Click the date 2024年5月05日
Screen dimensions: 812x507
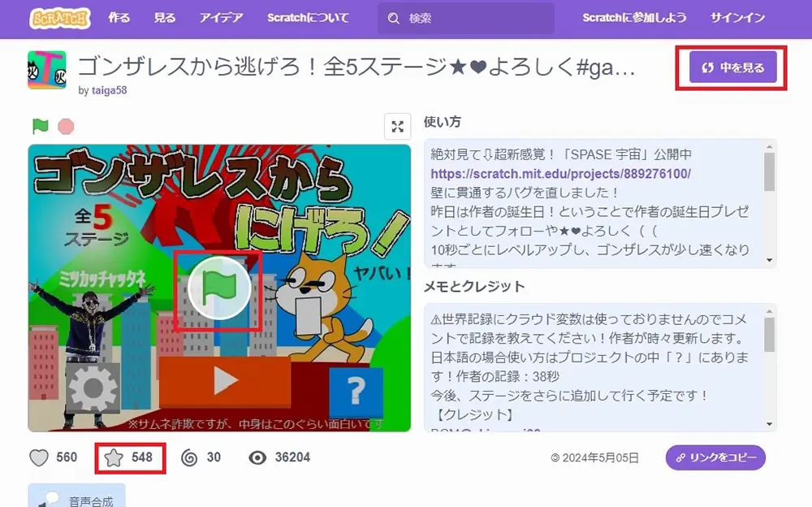[600, 458]
